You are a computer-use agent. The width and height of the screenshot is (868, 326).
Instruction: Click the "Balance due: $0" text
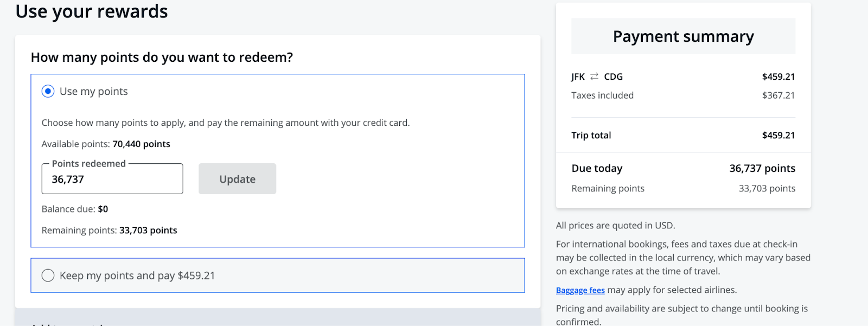tap(75, 209)
